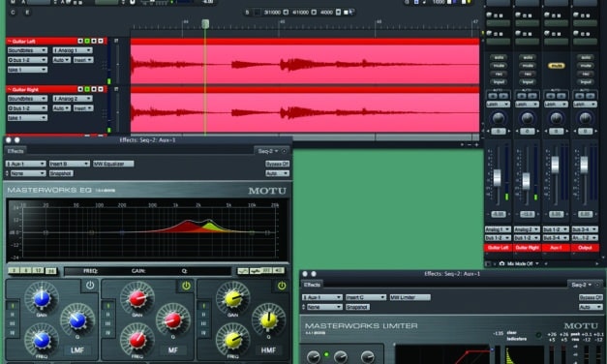Toggle green play-enable button on Guitar Right

click(87, 89)
